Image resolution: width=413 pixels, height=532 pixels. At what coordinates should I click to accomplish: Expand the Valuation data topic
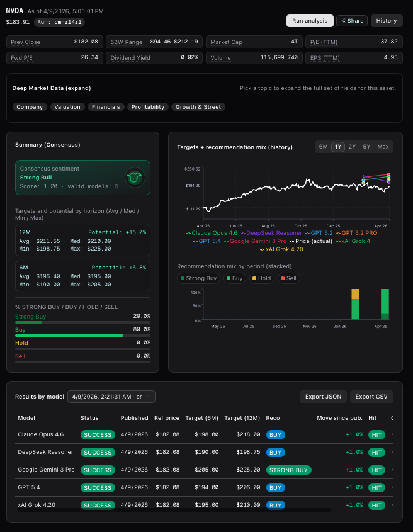point(67,107)
